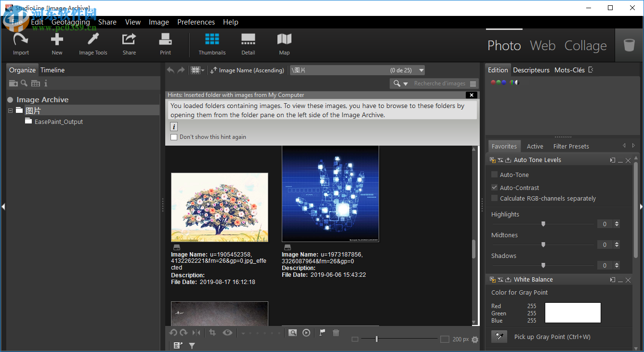Image resolution: width=644 pixels, height=352 pixels.
Task: Check 'Don't show this hint again'
Action: pyautogui.click(x=174, y=137)
